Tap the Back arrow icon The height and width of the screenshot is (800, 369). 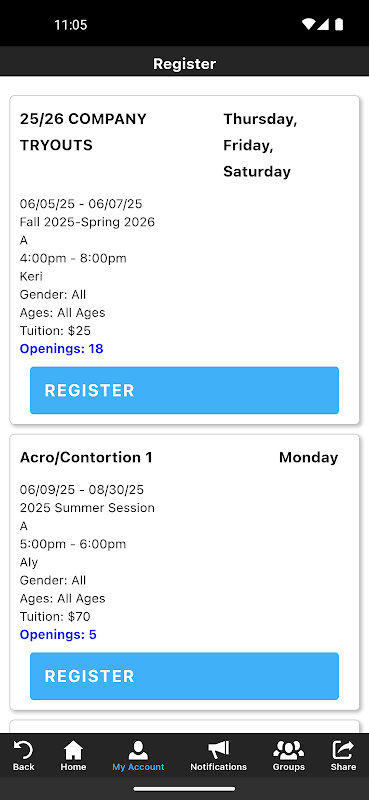pos(23,751)
